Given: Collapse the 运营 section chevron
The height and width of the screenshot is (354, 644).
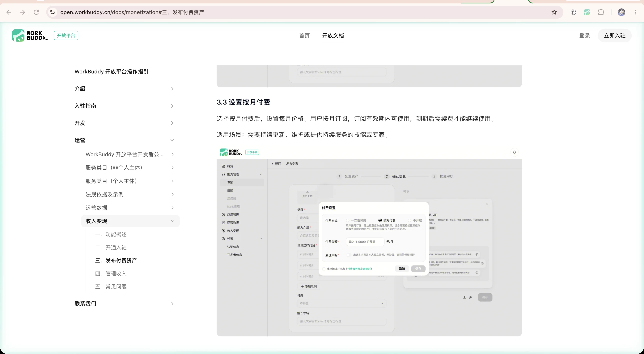Looking at the screenshot, I should (172, 140).
